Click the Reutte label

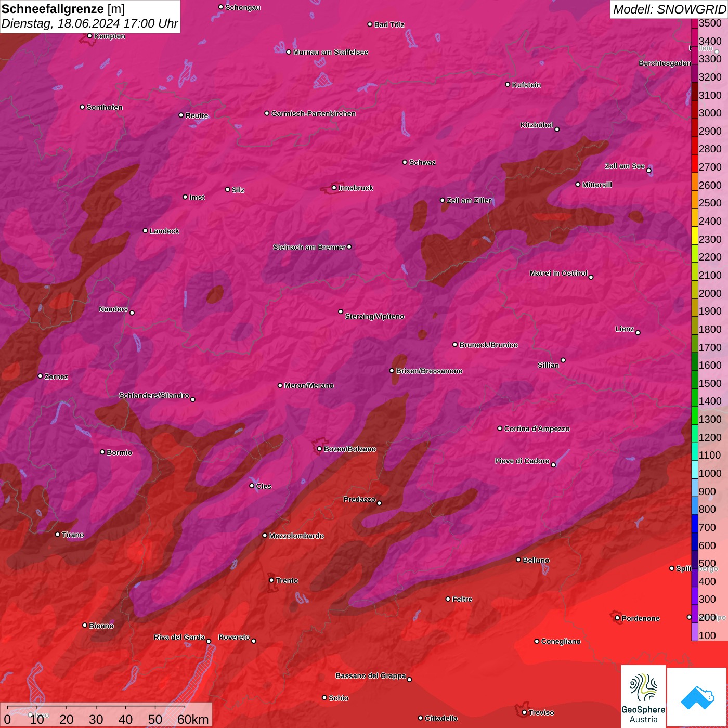[197, 115]
